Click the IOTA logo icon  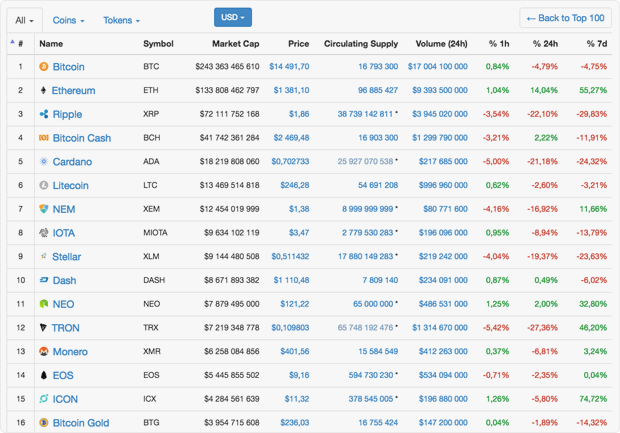pyautogui.click(x=43, y=233)
